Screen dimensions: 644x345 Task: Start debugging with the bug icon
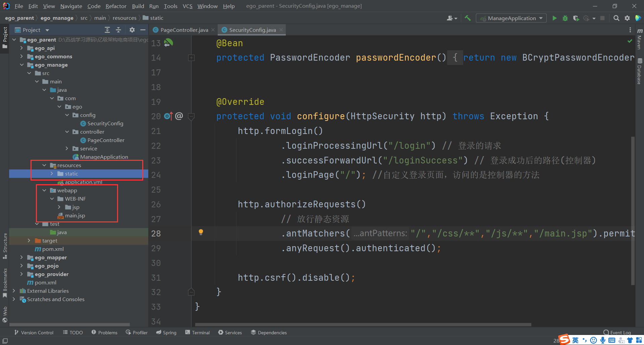565,18
